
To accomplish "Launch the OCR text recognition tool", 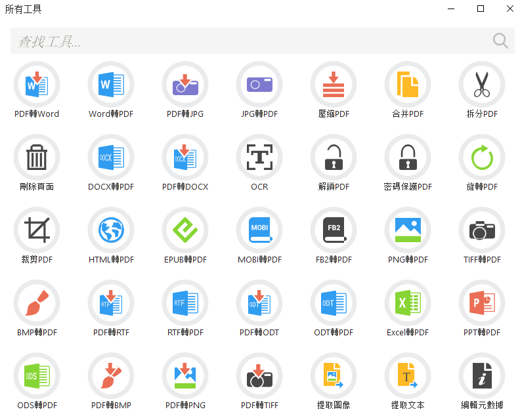I will coord(259,157).
